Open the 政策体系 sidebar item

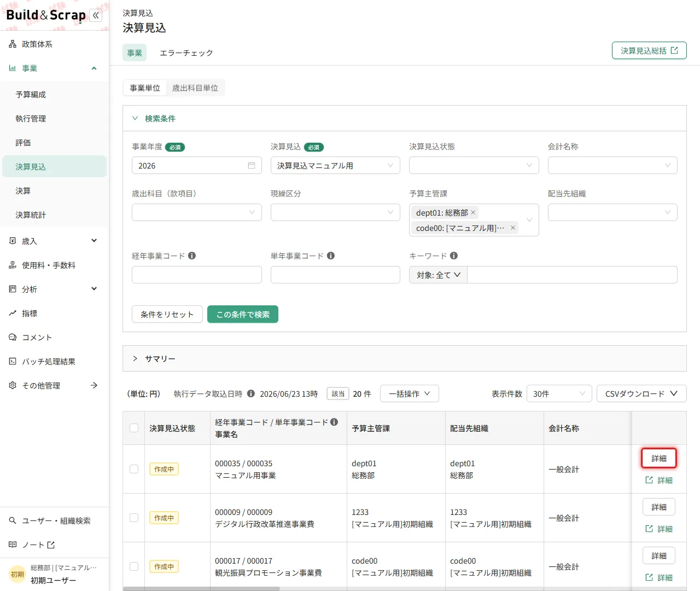pos(54,44)
